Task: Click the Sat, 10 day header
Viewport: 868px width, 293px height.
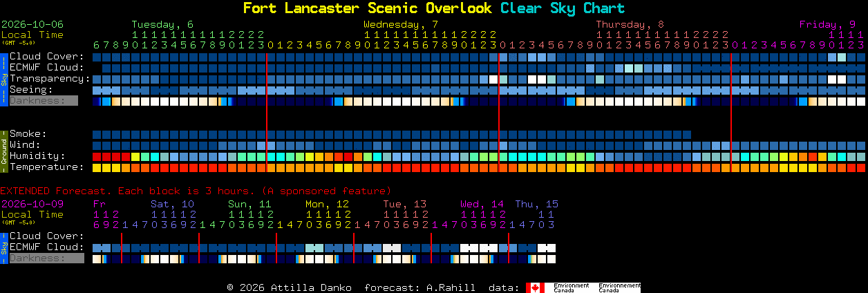Action: (x=172, y=204)
